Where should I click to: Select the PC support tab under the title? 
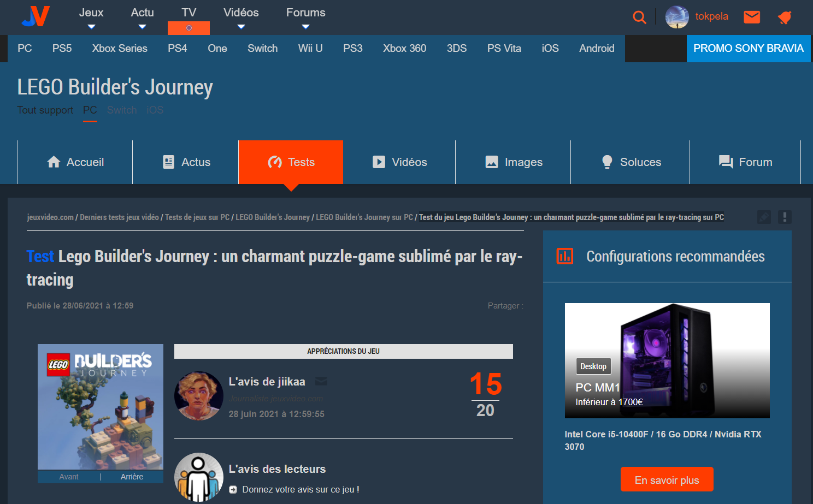(x=90, y=110)
